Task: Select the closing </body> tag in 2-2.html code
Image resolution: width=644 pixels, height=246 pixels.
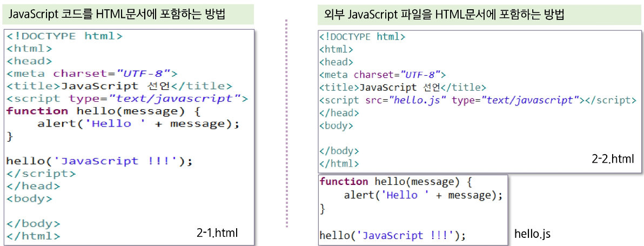Action: (x=339, y=151)
